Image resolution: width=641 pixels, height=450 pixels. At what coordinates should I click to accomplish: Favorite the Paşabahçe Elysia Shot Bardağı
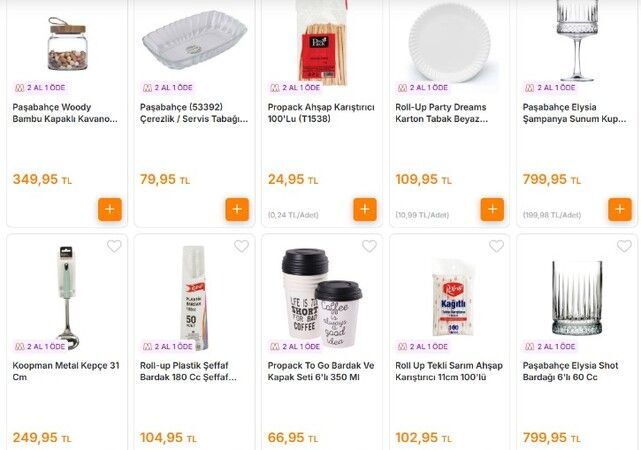[624, 246]
